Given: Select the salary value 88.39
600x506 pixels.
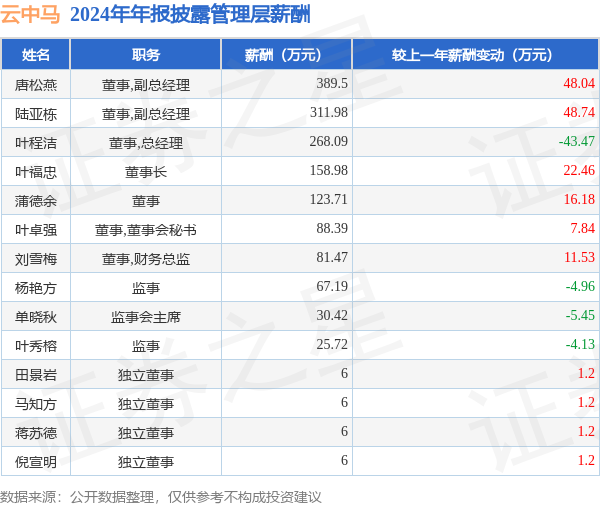Looking at the screenshot, I should (332, 228).
